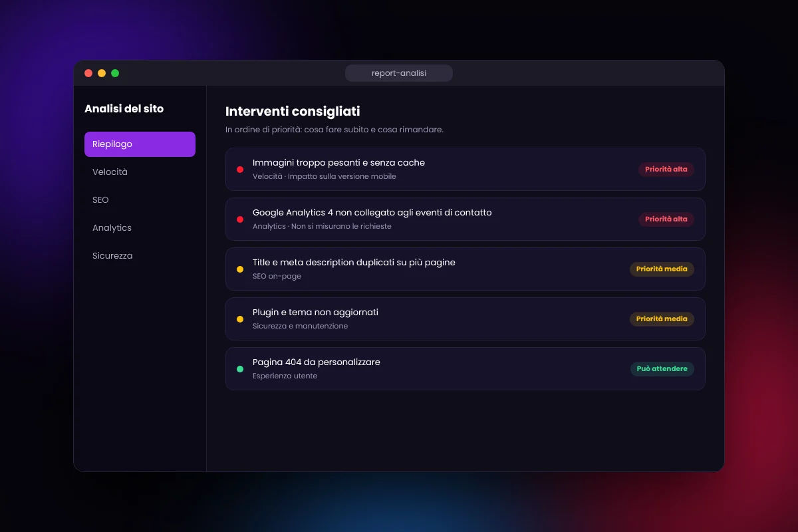The image size is (798, 532).
Task: Open the SEO section in sidebar
Action: [140, 200]
